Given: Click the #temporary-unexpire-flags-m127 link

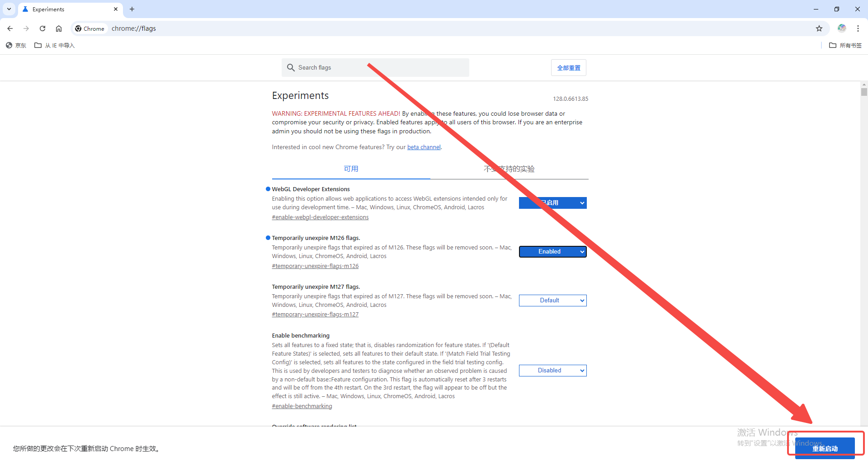Looking at the screenshot, I should pos(315,315).
